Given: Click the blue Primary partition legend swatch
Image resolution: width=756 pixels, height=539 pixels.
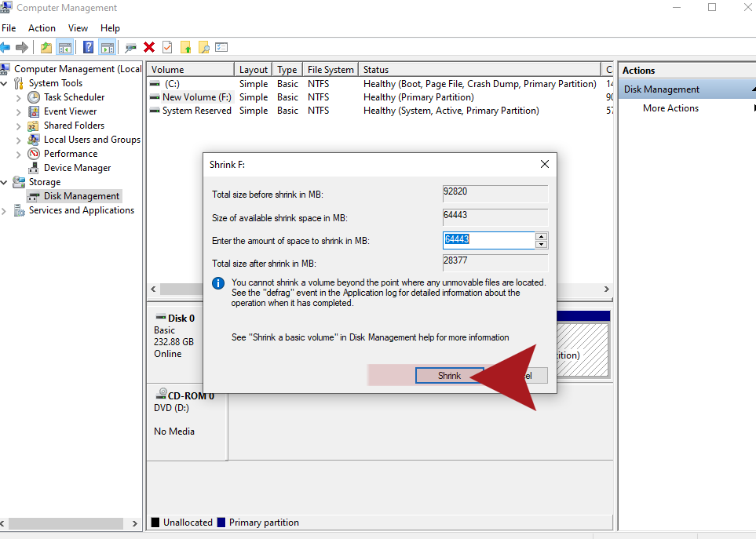Looking at the screenshot, I should [x=221, y=523].
